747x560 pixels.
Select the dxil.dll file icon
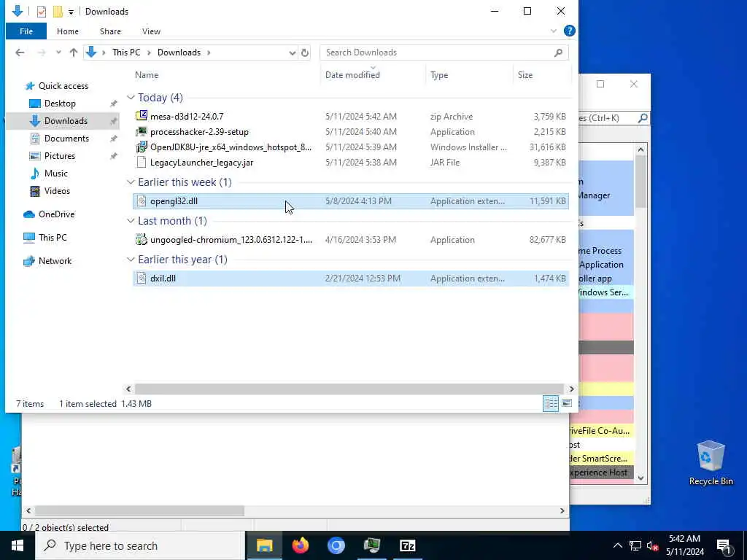click(x=141, y=278)
